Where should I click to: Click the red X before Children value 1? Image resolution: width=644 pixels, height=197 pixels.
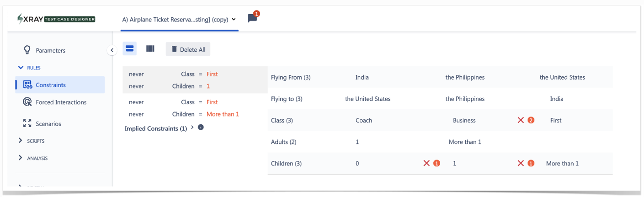tap(426, 163)
